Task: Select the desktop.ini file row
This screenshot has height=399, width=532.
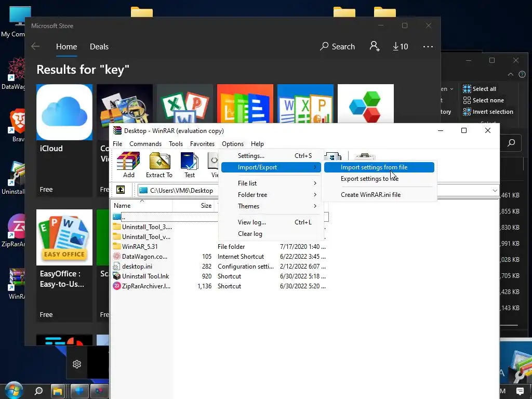Action: click(220, 267)
